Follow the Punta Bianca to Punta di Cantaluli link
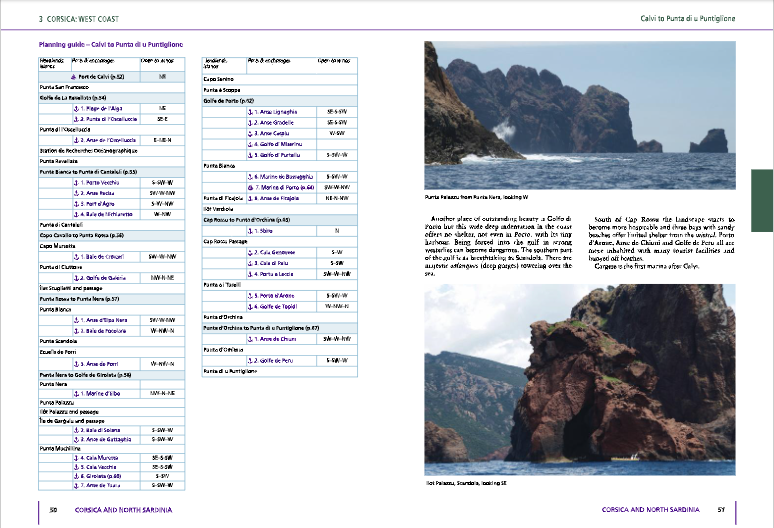This screenshot has height=528, width=774. click(88, 173)
